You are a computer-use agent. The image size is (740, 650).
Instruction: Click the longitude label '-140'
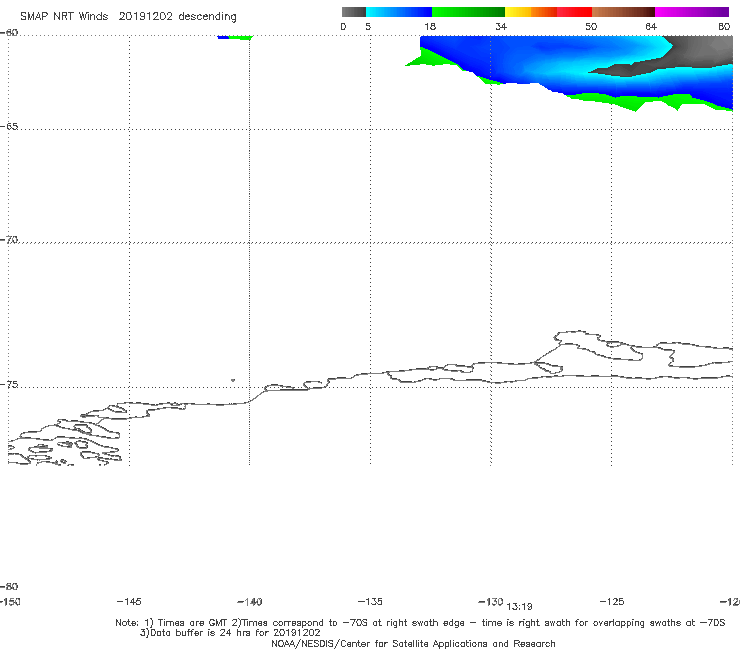click(250, 602)
